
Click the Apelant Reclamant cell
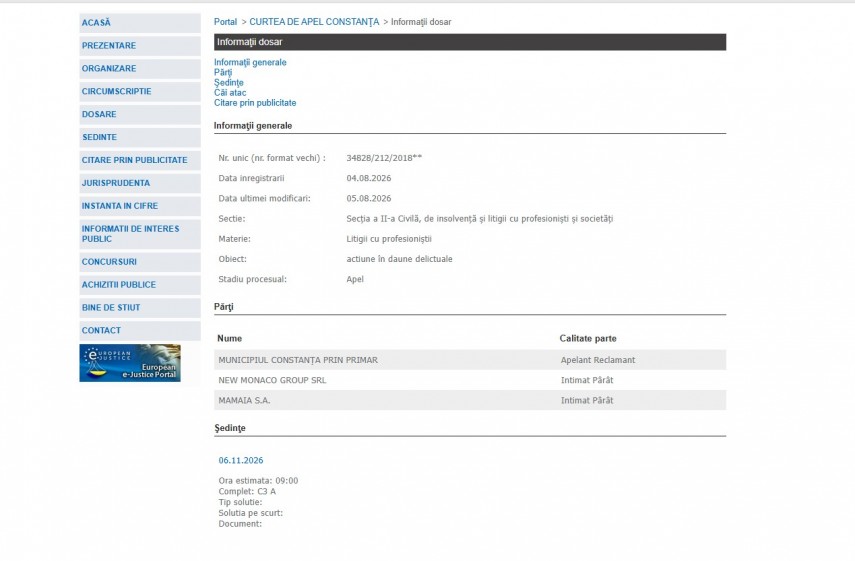click(x=598, y=360)
